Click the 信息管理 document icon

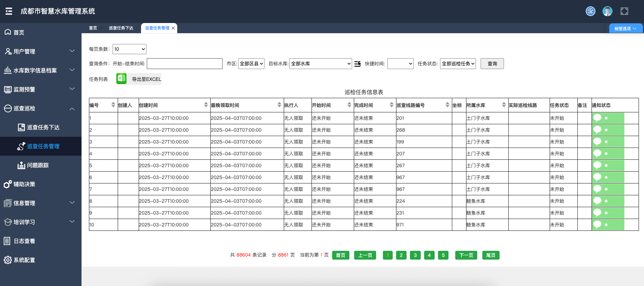pos(8,203)
